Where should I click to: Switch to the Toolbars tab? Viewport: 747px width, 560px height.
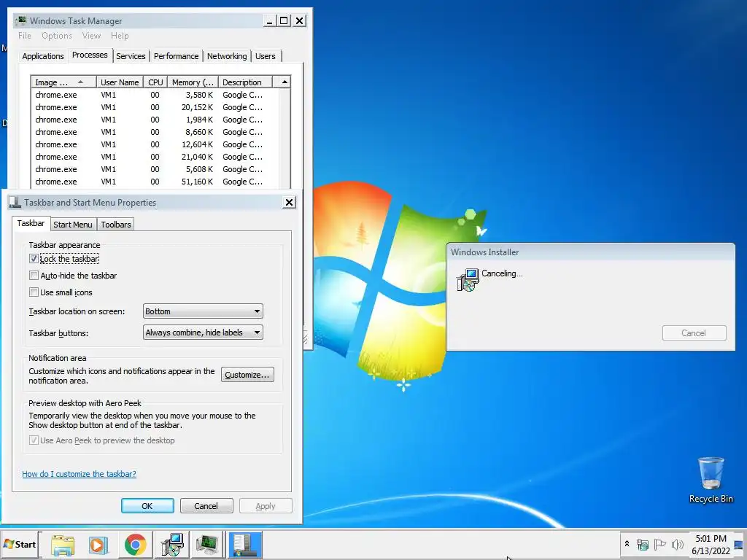click(116, 225)
